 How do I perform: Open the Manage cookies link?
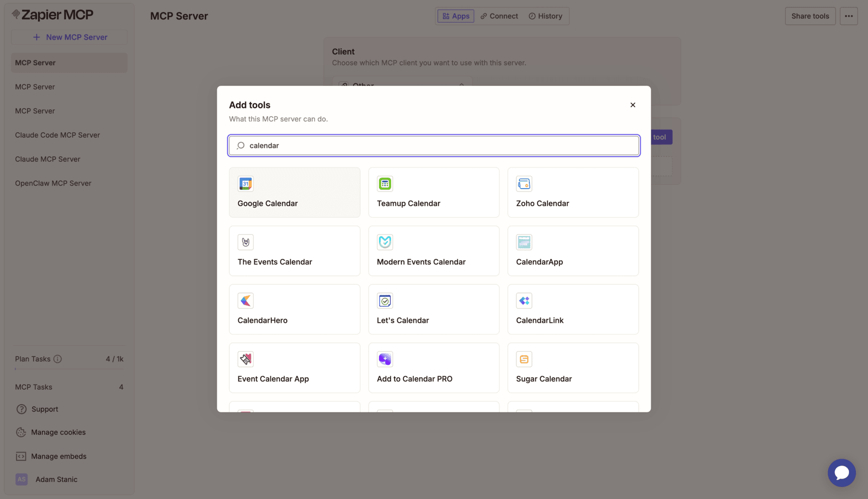[58, 432]
